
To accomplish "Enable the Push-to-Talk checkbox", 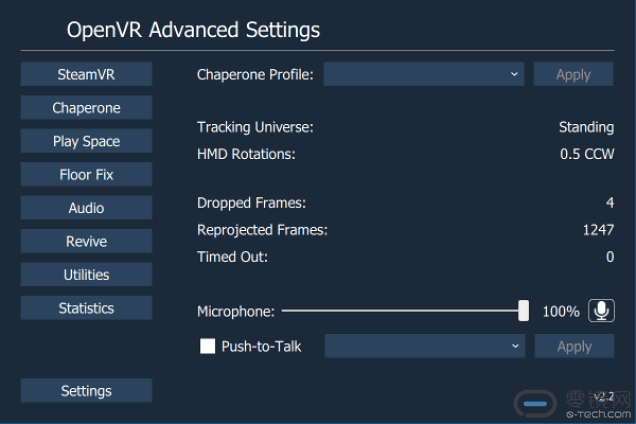I will [208, 347].
